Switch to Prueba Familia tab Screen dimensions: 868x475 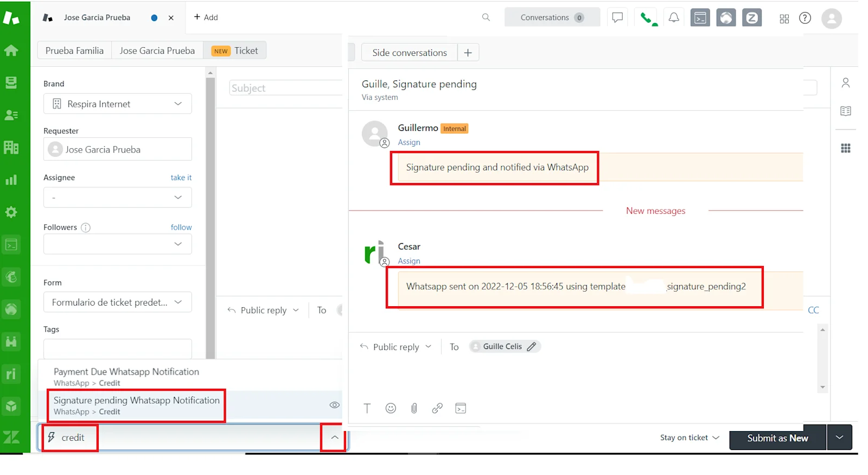pos(74,50)
